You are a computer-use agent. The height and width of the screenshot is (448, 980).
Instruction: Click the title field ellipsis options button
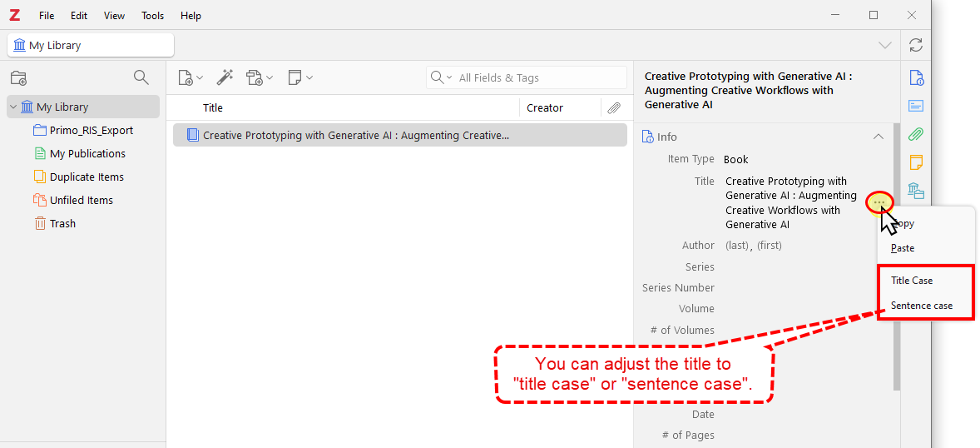[879, 202]
